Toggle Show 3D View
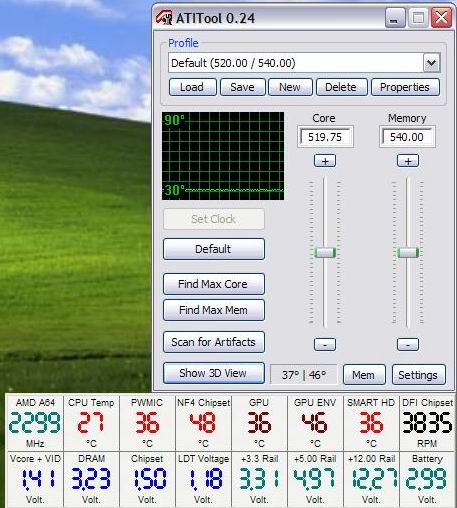 (214, 373)
